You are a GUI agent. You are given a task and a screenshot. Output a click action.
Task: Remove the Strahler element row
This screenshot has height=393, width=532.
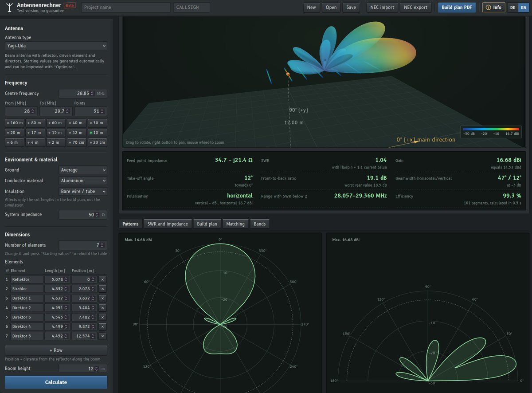pyautogui.click(x=102, y=289)
